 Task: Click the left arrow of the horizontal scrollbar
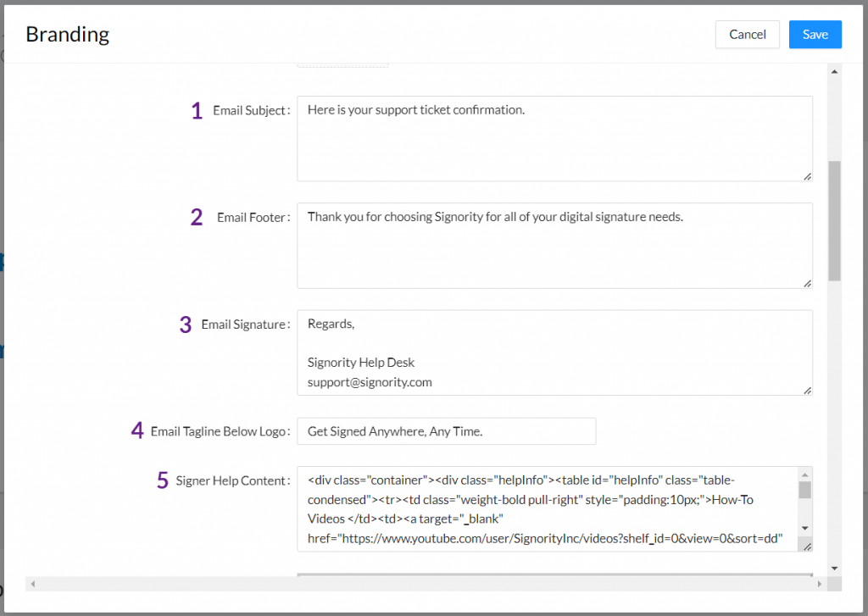click(32, 585)
